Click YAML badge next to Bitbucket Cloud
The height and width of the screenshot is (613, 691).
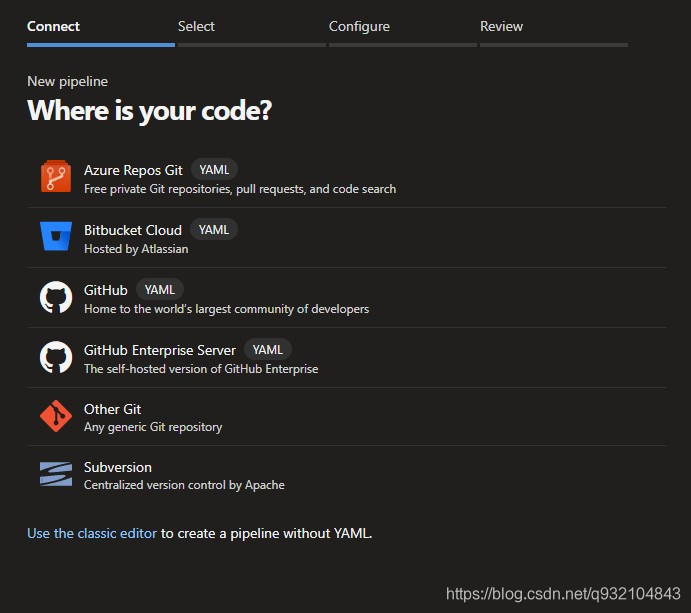click(214, 230)
